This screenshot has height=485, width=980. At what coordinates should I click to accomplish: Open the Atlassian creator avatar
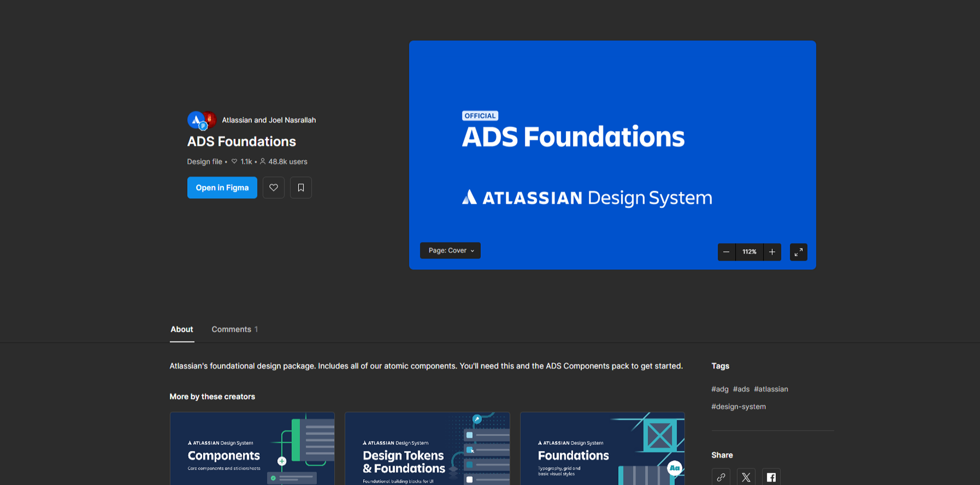pos(196,120)
